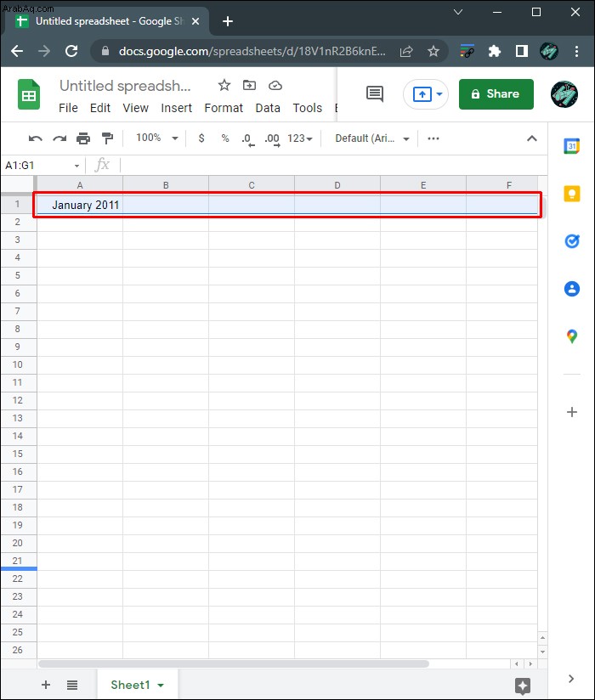
Task: Open Google Tasks in side panel
Action: (x=572, y=241)
